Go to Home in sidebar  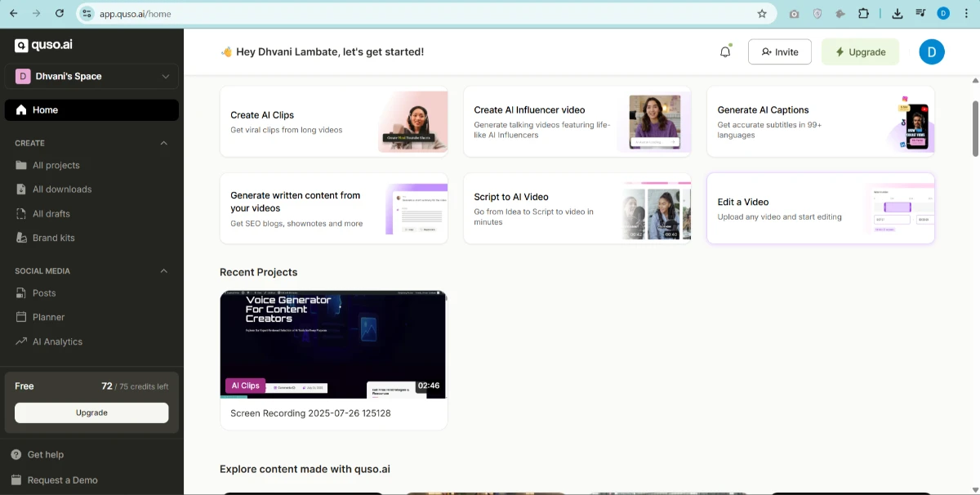[91, 109]
